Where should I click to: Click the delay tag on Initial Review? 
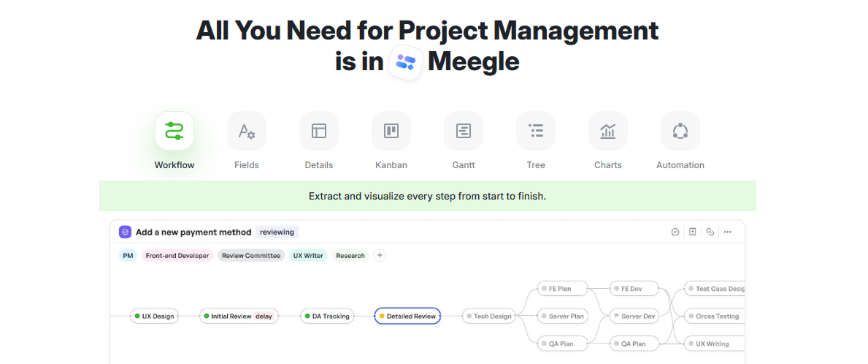click(264, 316)
